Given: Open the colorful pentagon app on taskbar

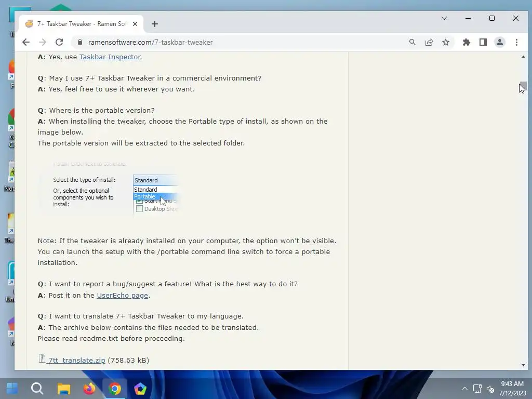Looking at the screenshot, I should [140, 389].
